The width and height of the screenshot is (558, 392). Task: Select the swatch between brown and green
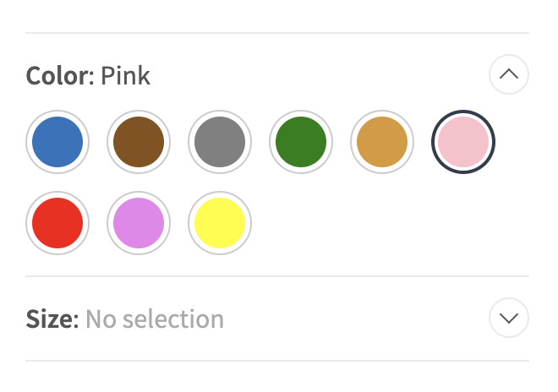click(220, 142)
